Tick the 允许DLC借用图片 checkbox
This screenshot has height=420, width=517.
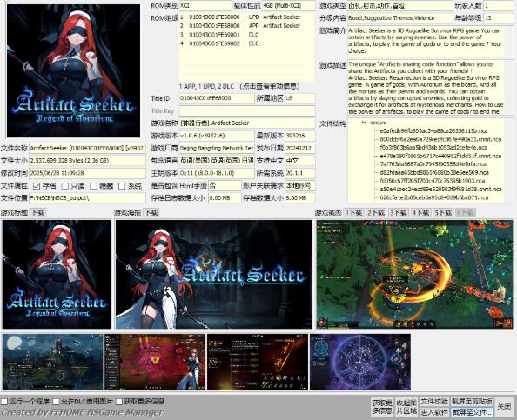pyautogui.click(x=57, y=402)
